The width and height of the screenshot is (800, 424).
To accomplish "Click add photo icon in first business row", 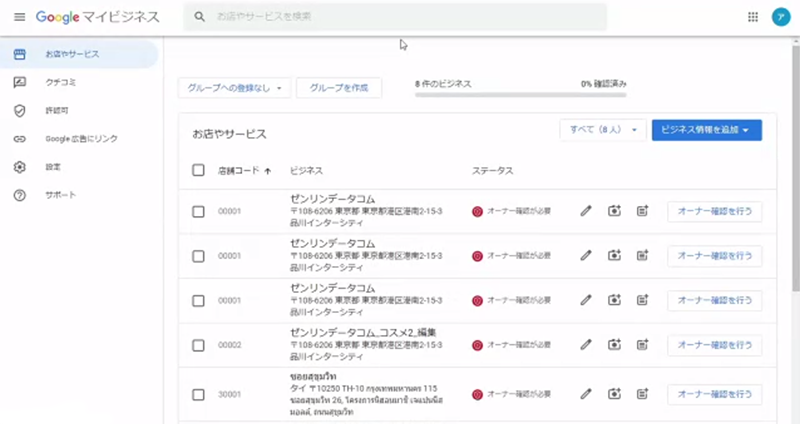I will (x=614, y=211).
